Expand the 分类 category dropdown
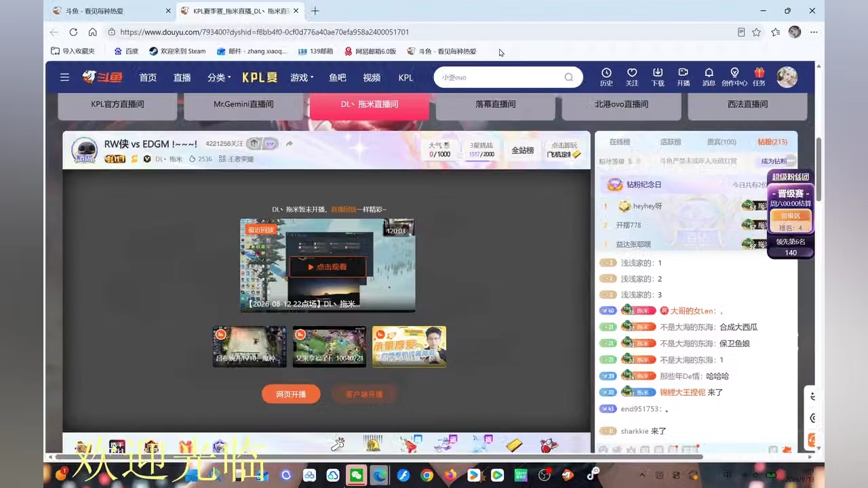Image resolution: width=868 pixels, height=488 pixels. (x=219, y=77)
